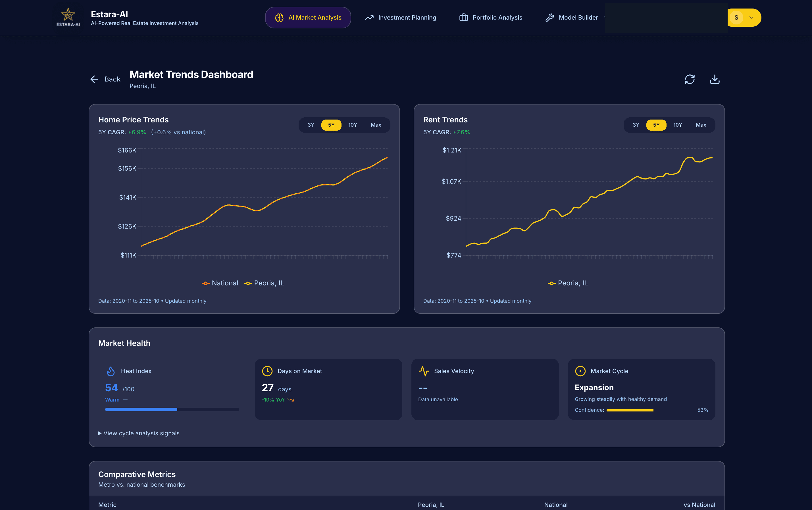Screen dimensions: 812x510
Task: Select Max range for Home Price Trends
Action: click(376, 125)
